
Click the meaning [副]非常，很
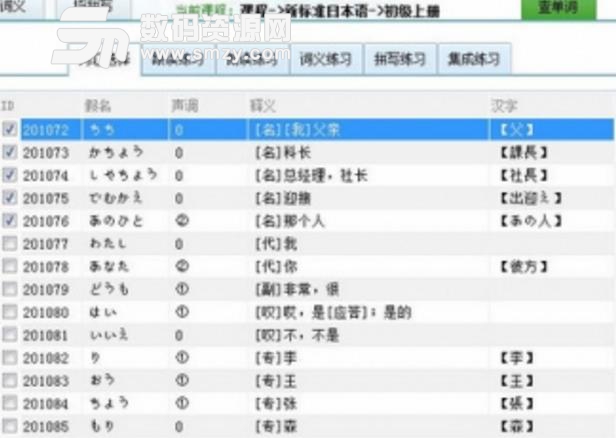(297, 290)
